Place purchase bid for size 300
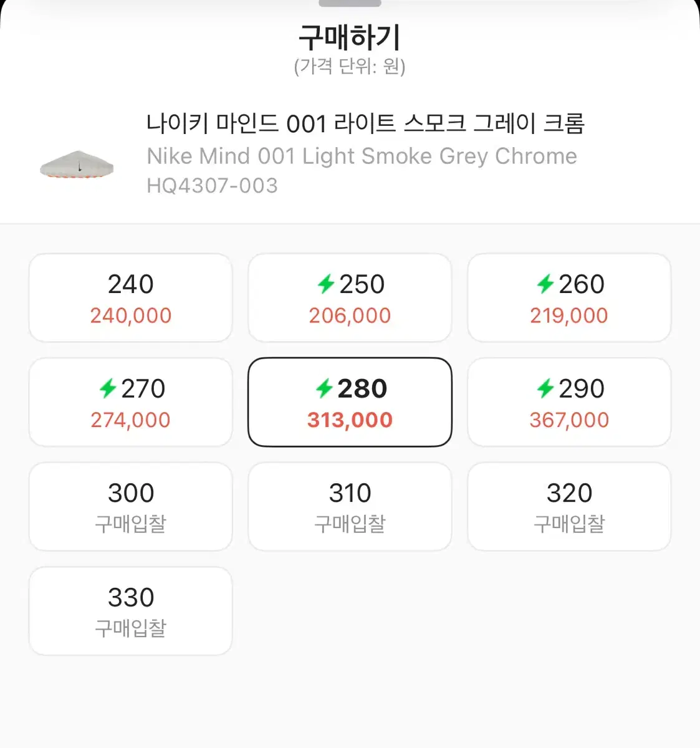The height and width of the screenshot is (748, 700). (131, 507)
